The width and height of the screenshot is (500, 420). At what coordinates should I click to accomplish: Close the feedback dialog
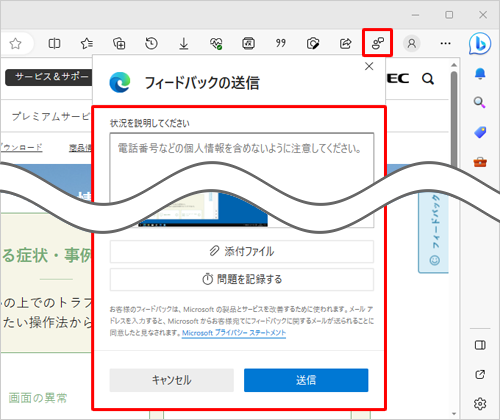click(x=369, y=66)
